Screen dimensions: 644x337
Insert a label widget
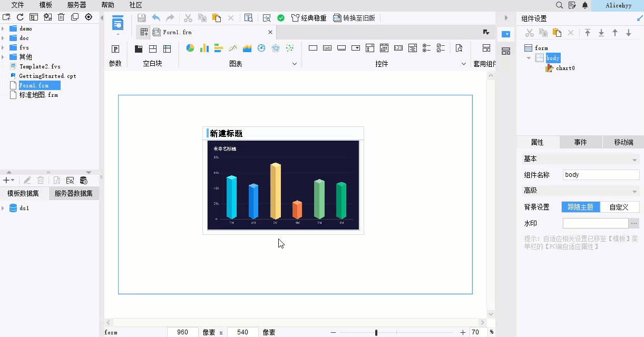(327, 48)
